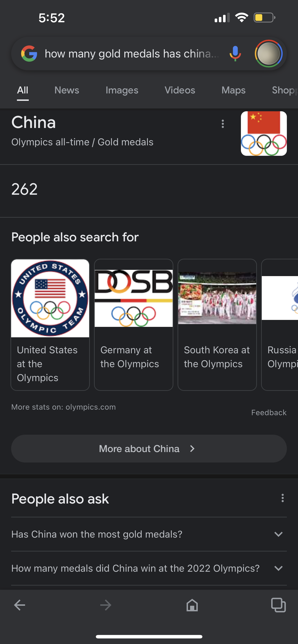Image resolution: width=298 pixels, height=644 pixels.
Task: Open United States at the Olympics card
Action: [50, 325]
